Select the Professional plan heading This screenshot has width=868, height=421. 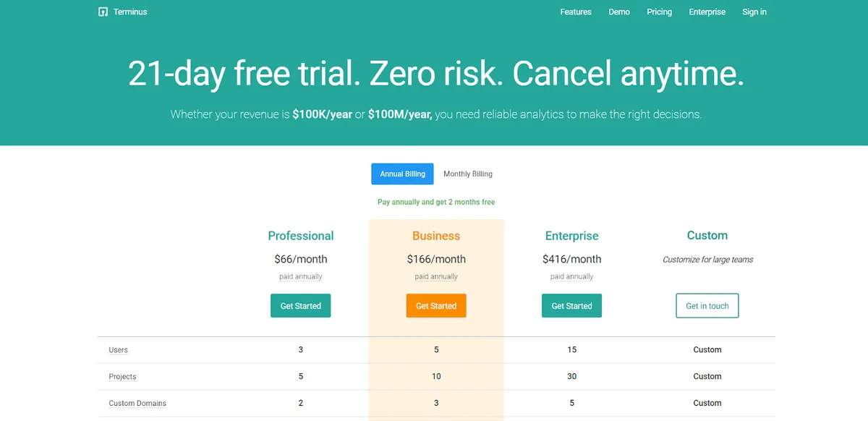[300, 236]
